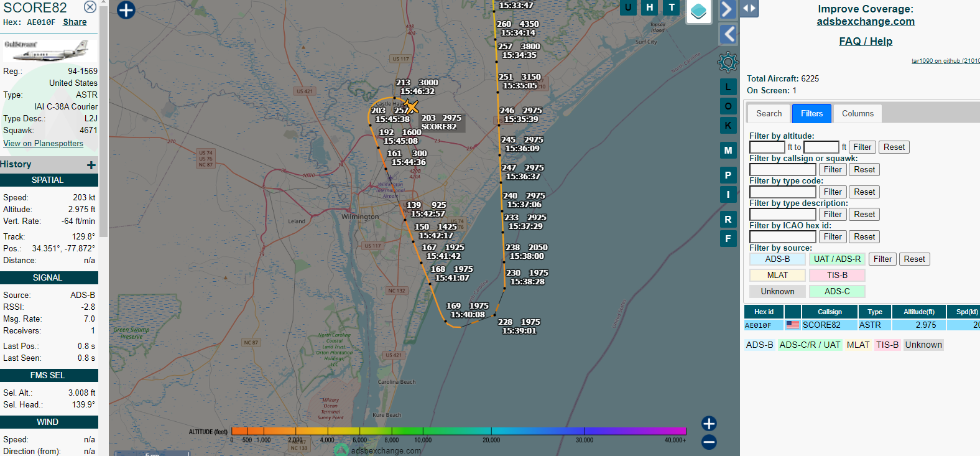This screenshot has width=980, height=456.
Task: Reset the type code filter
Action: [864, 192]
